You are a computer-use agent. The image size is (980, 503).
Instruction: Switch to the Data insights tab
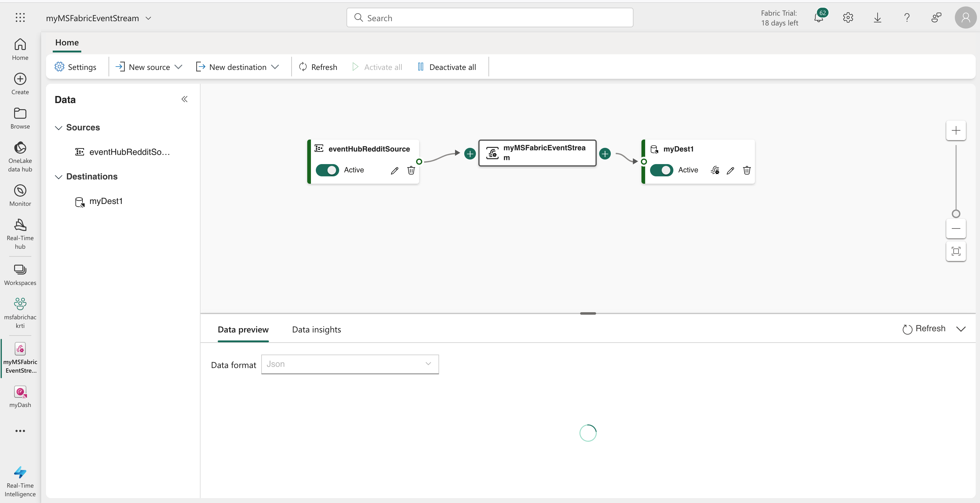(x=316, y=329)
